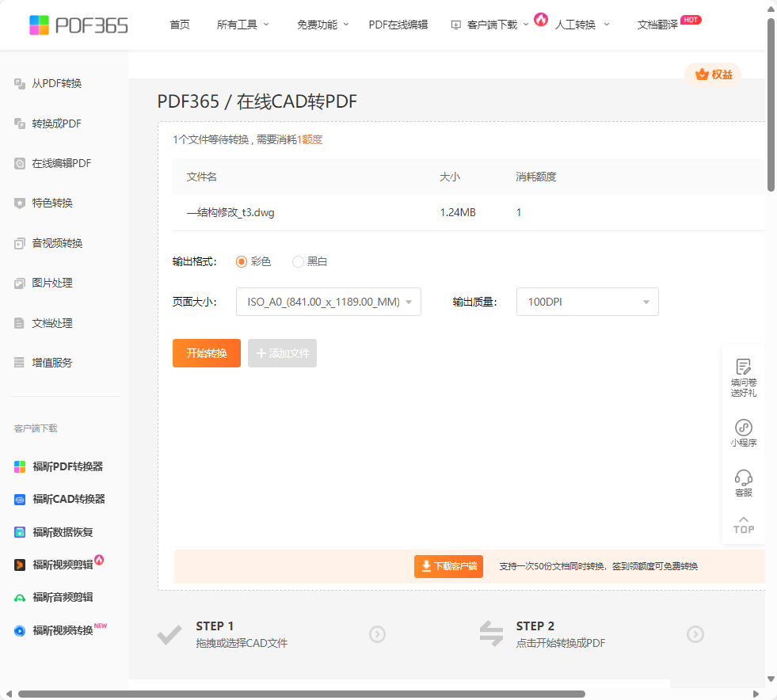The height and width of the screenshot is (700, 777).
Task: Open the 小程序 mini-program icon
Action: (x=743, y=428)
